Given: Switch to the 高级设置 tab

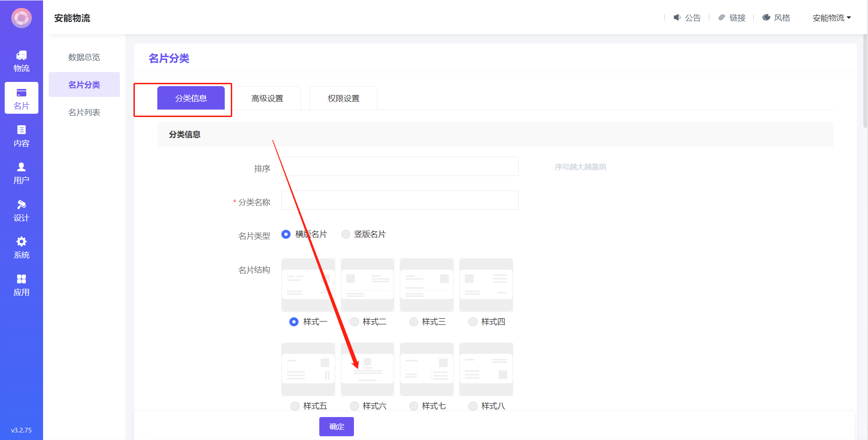Looking at the screenshot, I should click(267, 98).
